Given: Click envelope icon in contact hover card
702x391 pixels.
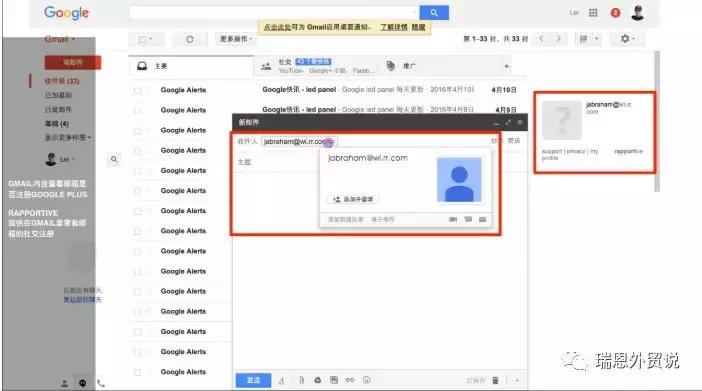Looking at the screenshot, I should pyautogui.click(x=483, y=219).
